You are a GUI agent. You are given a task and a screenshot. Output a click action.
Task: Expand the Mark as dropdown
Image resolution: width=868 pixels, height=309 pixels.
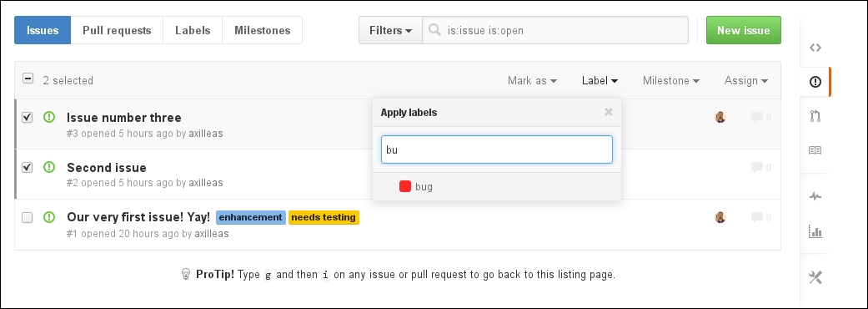532,80
